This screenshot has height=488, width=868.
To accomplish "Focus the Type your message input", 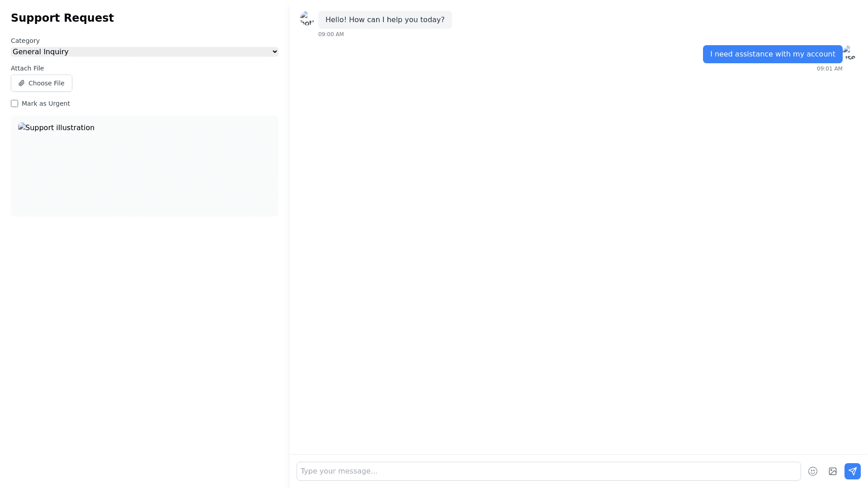I will click(x=548, y=471).
